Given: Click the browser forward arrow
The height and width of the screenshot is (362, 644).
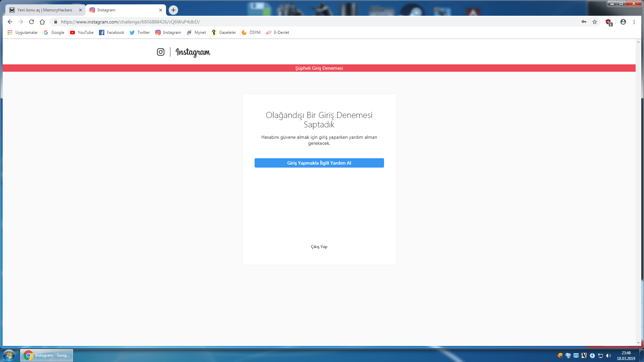Looking at the screenshot, I should tap(21, 22).
